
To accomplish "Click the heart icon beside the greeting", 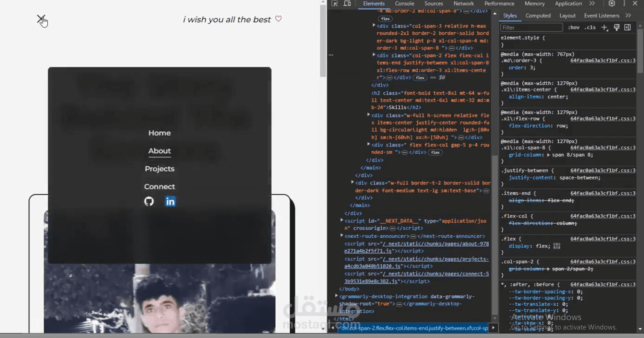I will [278, 19].
